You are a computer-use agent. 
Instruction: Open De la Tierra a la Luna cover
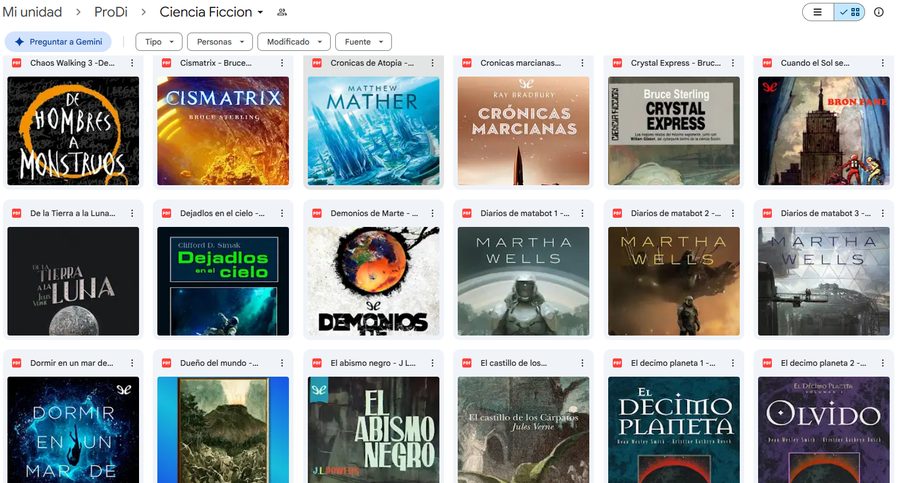pos(73,281)
